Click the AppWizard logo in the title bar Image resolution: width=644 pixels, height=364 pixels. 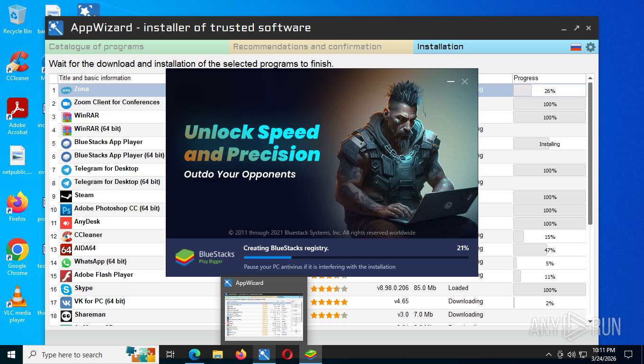(x=56, y=28)
